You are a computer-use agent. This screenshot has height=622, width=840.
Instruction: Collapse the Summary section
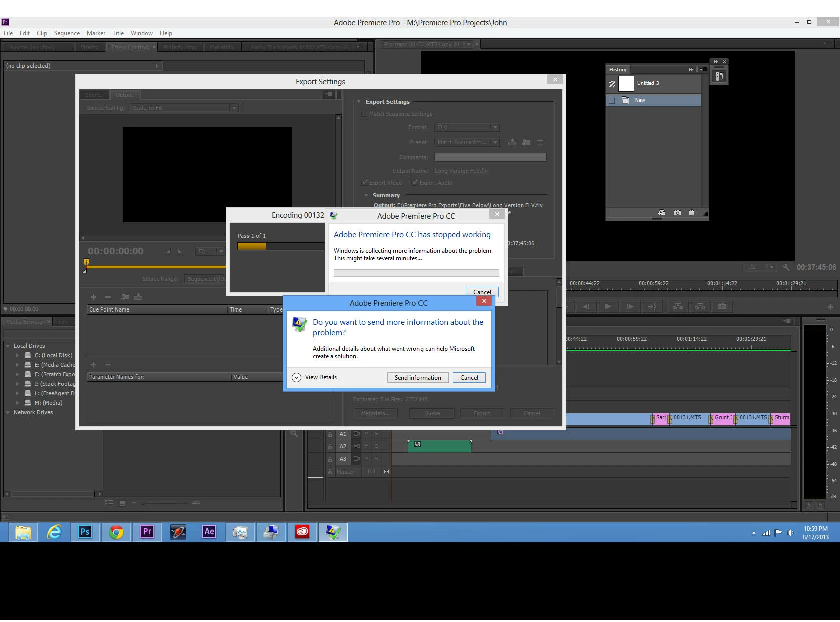pyautogui.click(x=366, y=195)
